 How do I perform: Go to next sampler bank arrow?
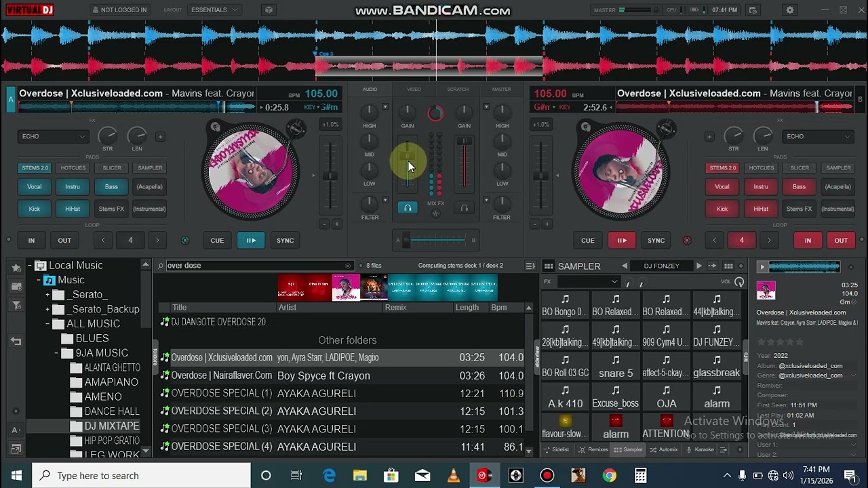pos(699,266)
